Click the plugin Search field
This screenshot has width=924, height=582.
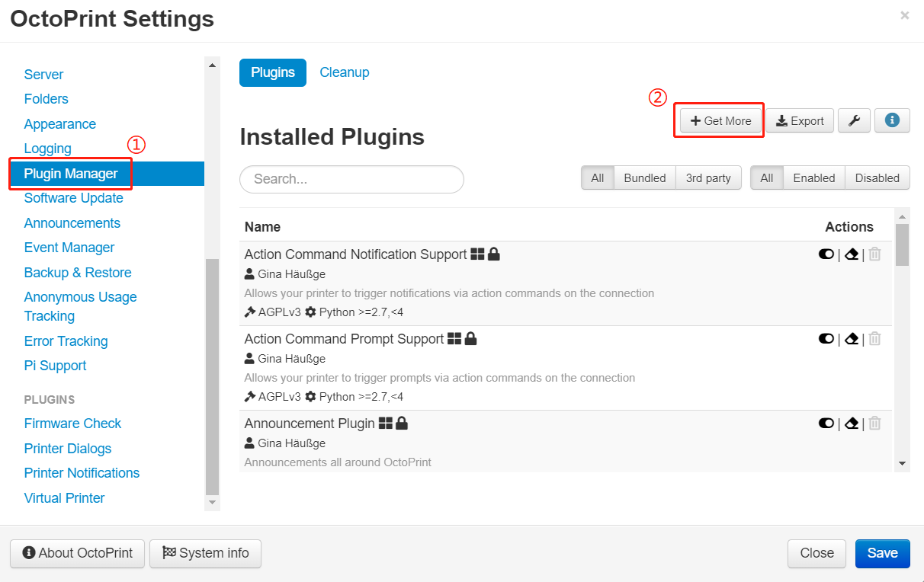click(351, 179)
